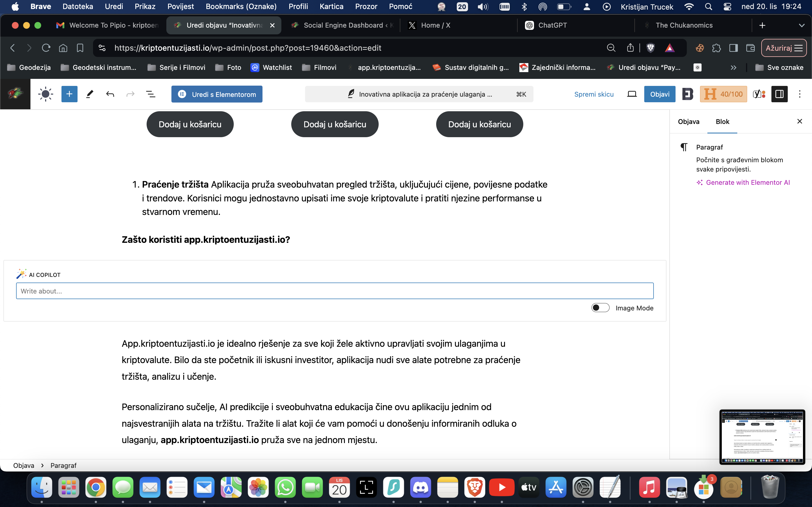Click the Uredi s Elementorom button
The width and height of the screenshot is (812, 507).
click(217, 94)
